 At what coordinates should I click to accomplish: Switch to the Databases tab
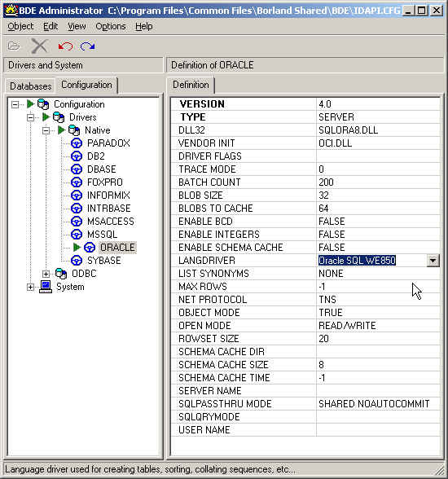point(30,86)
